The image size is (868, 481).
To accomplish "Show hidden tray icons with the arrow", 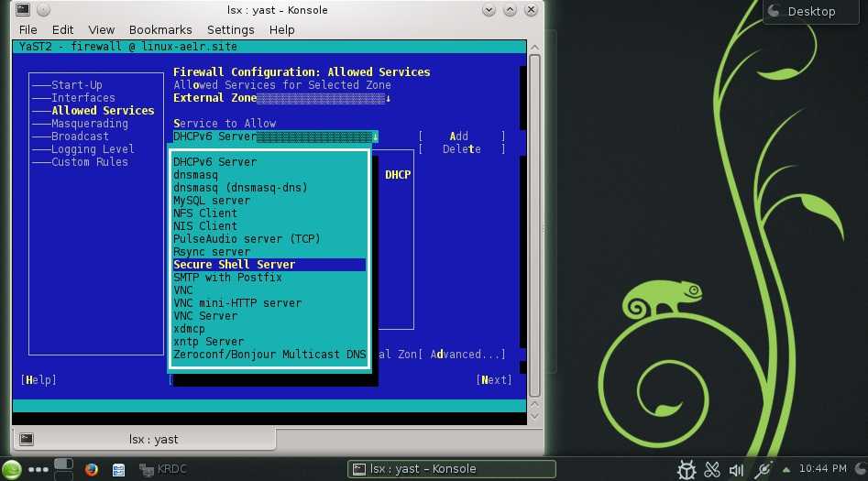I will (786, 469).
